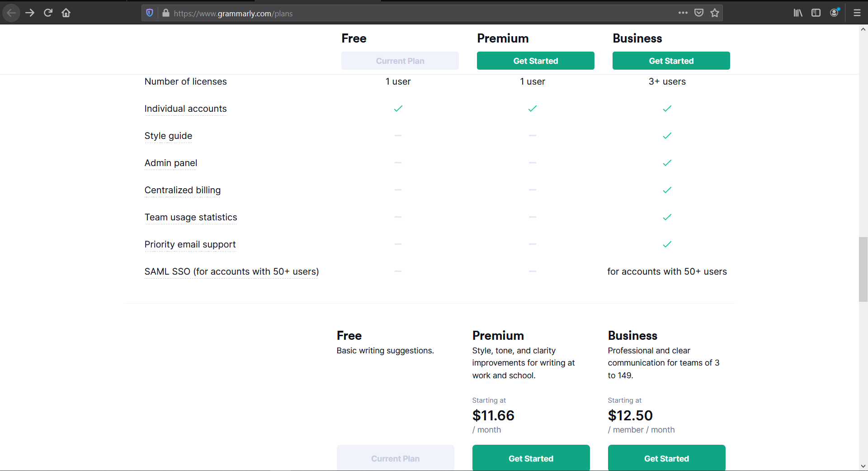Open the browser home page
The image size is (868, 471).
click(x=66, y=13)
